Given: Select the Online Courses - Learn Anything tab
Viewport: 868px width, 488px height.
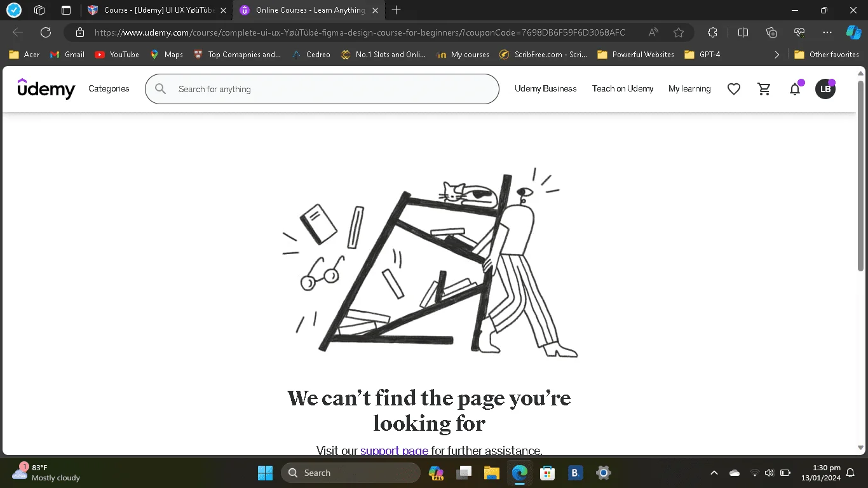Looking at the screenshot, I should tap(309, 10).
